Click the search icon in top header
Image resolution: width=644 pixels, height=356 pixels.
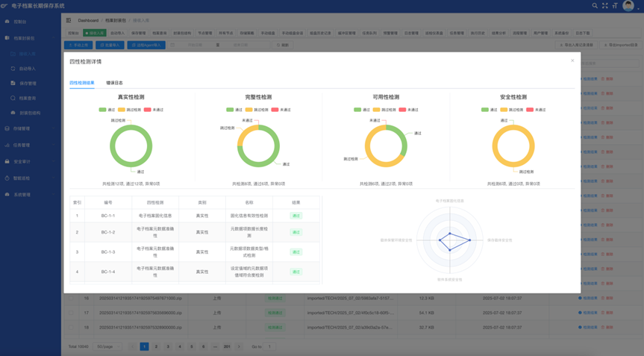595,6
